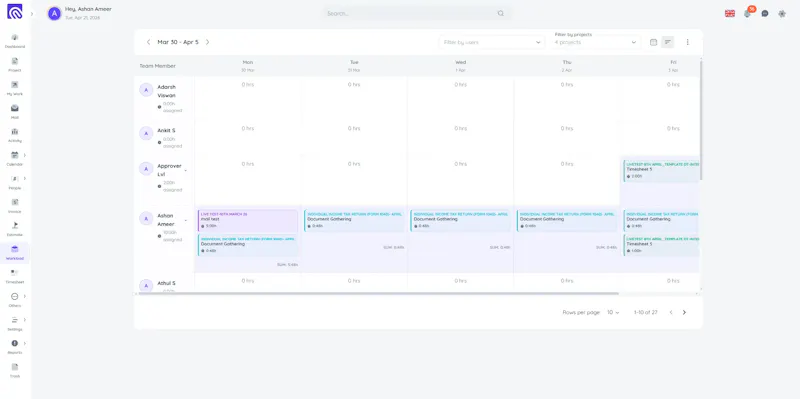Screen dimensions: 800x399
Task: Switch to list timeline view
Action: click(x=667, y=42)
